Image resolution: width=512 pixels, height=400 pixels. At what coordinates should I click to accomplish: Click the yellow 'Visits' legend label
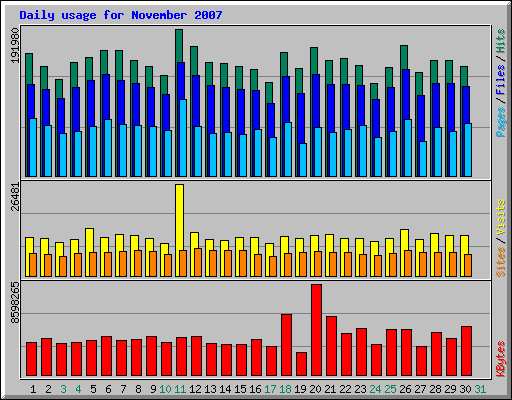click(x=501, y=217)
